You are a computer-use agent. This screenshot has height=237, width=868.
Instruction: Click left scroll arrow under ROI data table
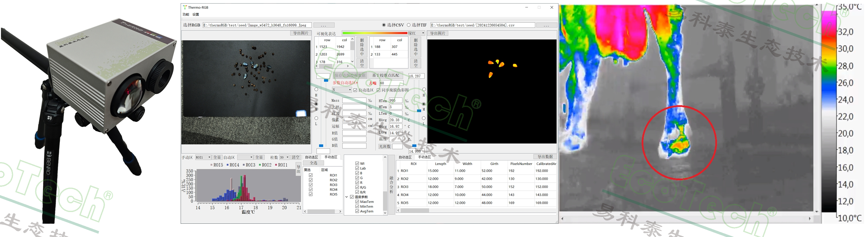click(398, 210)
